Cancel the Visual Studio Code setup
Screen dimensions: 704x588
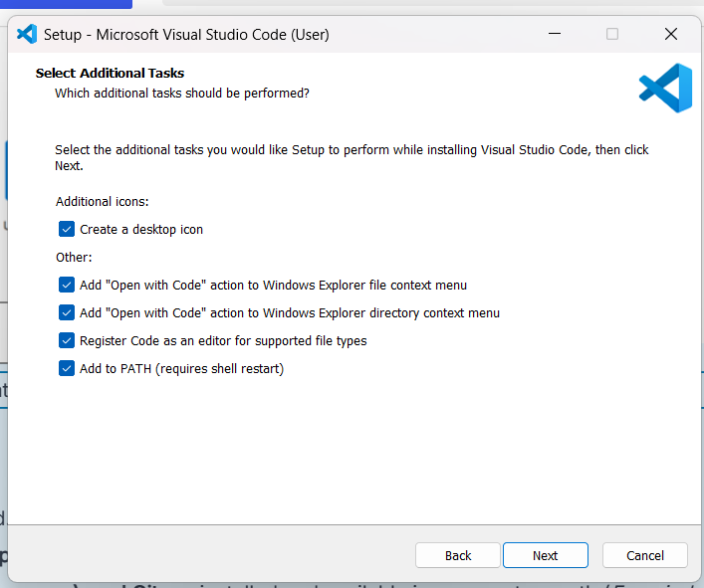pyautogui.click(x=644, y=555)
